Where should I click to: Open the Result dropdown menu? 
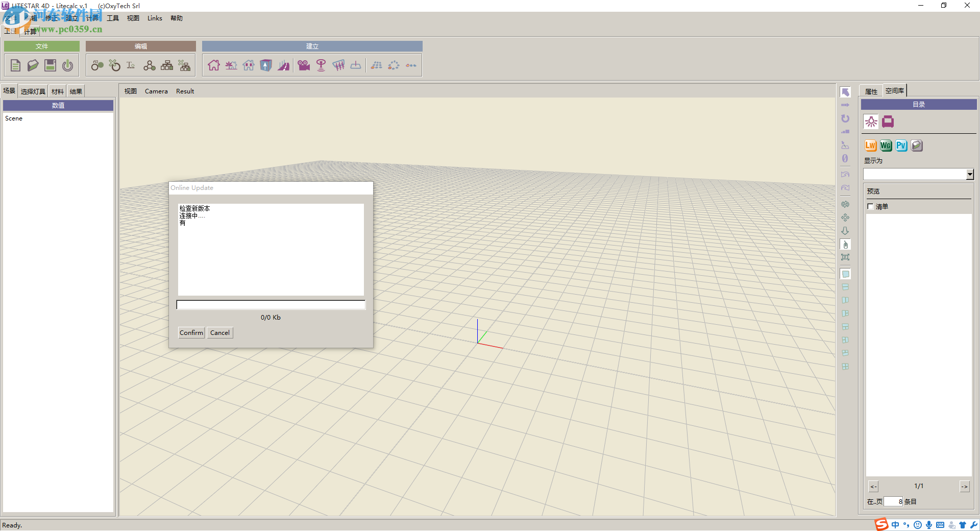185,91
